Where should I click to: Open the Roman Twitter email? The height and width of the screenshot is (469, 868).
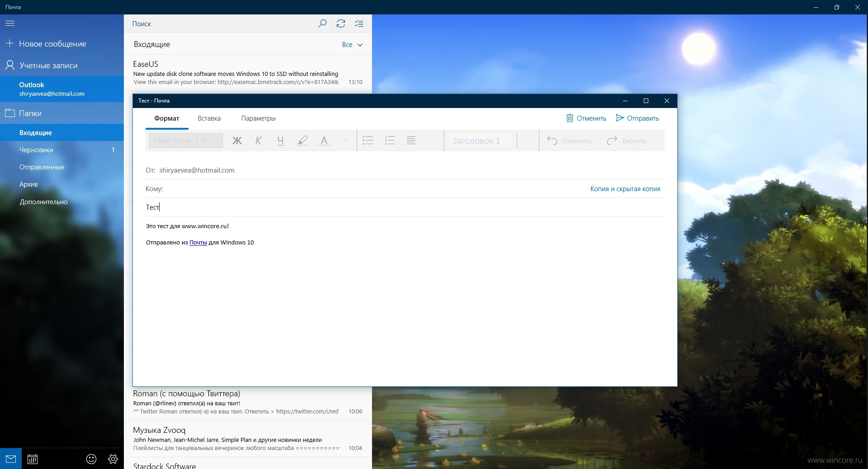[x=248, y=403]
